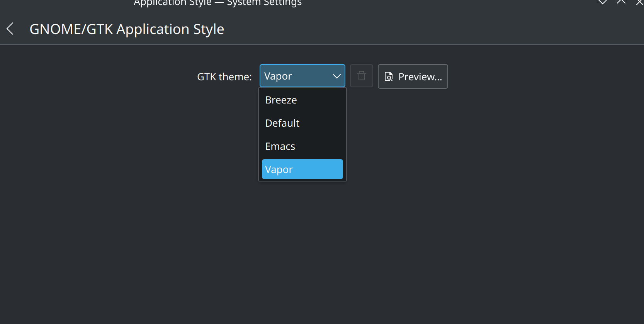Minimize the System Settings window
The image size is (644, 324).
pyautogui.click(x=602, y=2)
